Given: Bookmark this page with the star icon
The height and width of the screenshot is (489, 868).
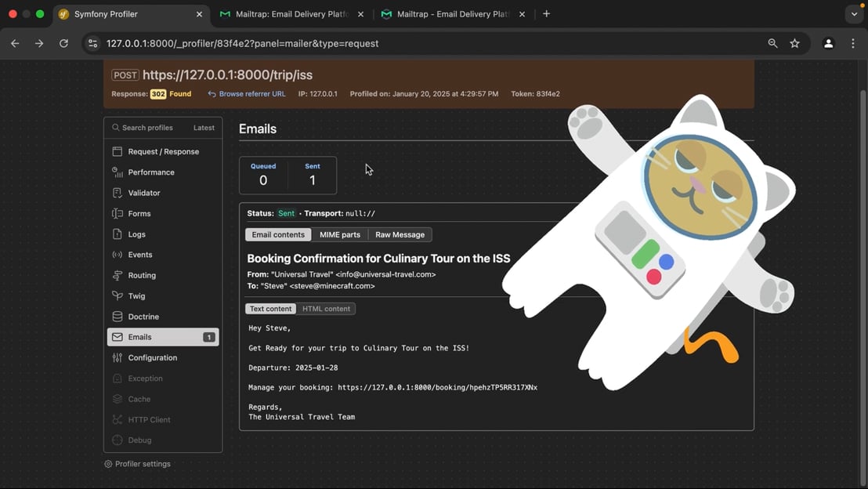Looking at the screenshot, I should [x=795, y=44].
